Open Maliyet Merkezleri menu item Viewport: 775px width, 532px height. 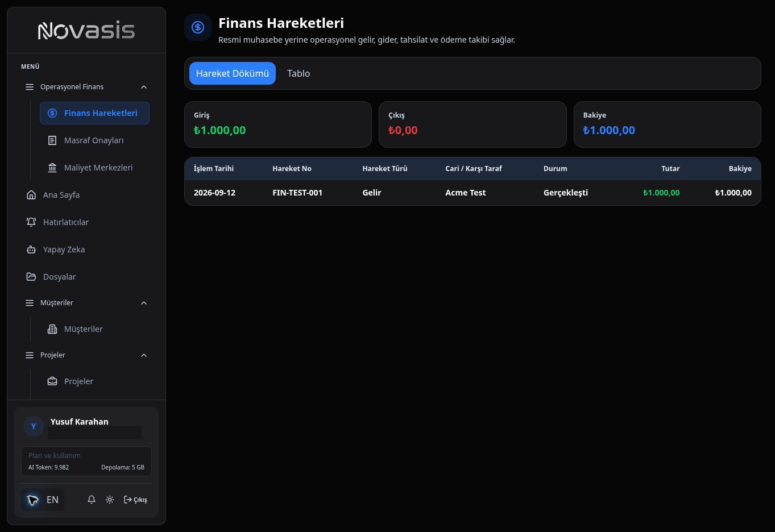tap(94, 168)
